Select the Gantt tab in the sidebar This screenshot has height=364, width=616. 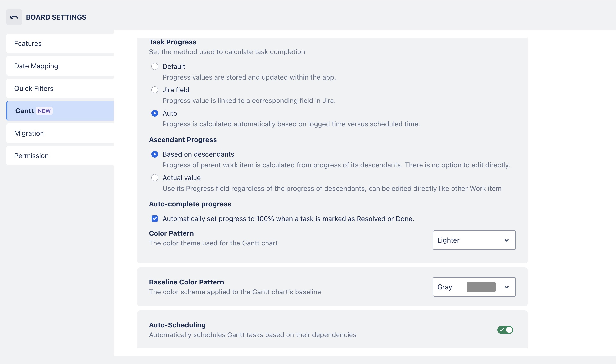coord(60,111)
